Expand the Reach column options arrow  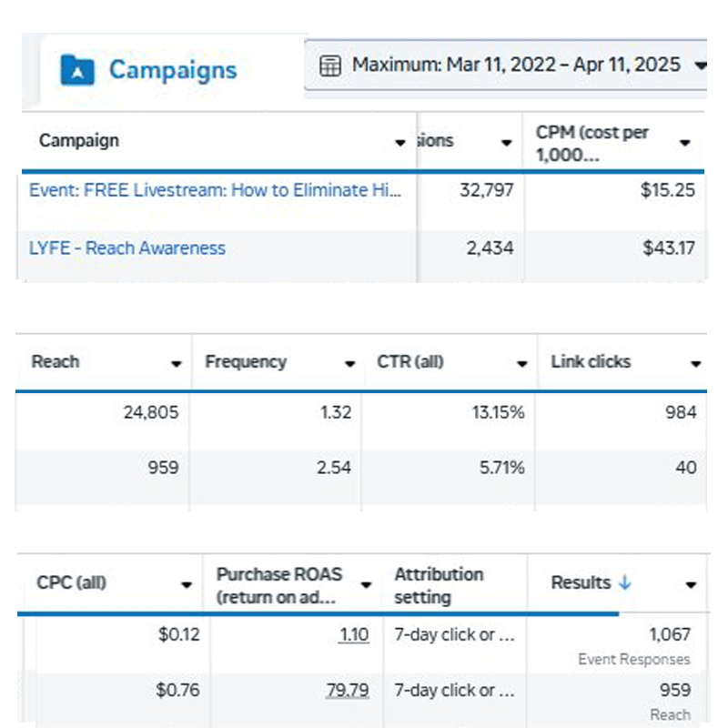pyautogui.click(x=177, y=364)
